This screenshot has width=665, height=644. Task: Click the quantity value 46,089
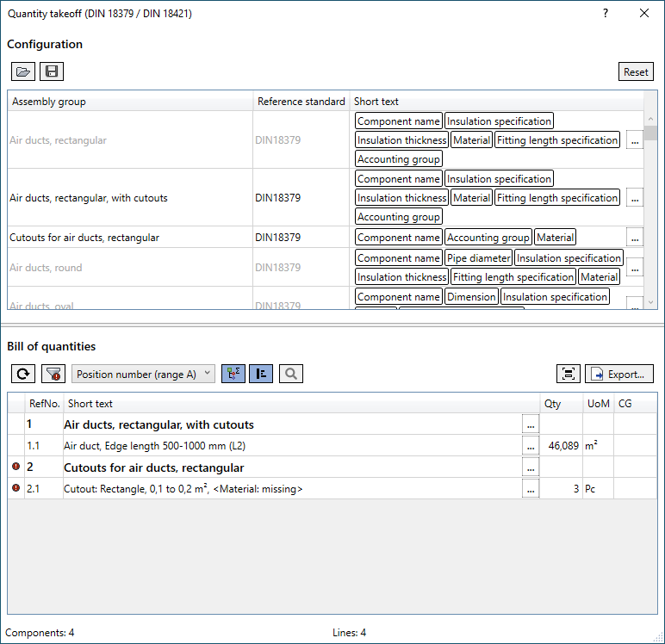pos(563,446)
